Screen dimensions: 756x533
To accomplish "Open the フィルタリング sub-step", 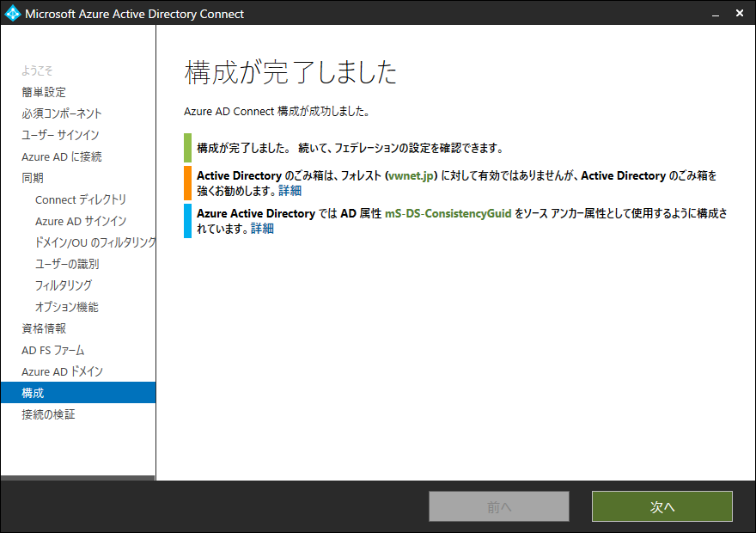I will click(64, 285).
